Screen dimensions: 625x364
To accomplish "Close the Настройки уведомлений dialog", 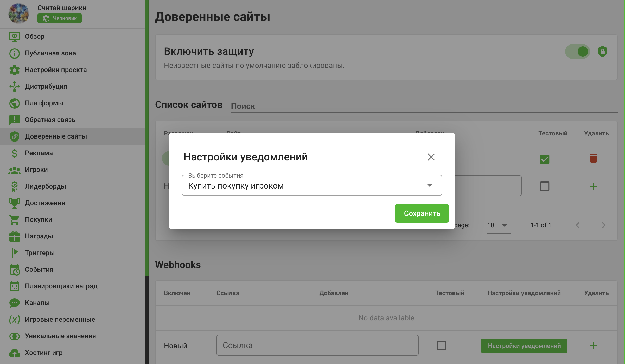I will coord(431,157).
